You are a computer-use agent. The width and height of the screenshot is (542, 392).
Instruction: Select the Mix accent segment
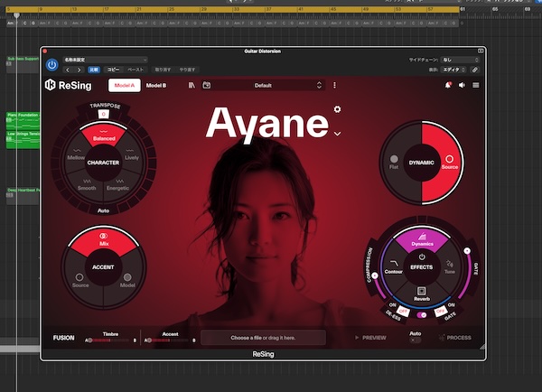(104, 240)
